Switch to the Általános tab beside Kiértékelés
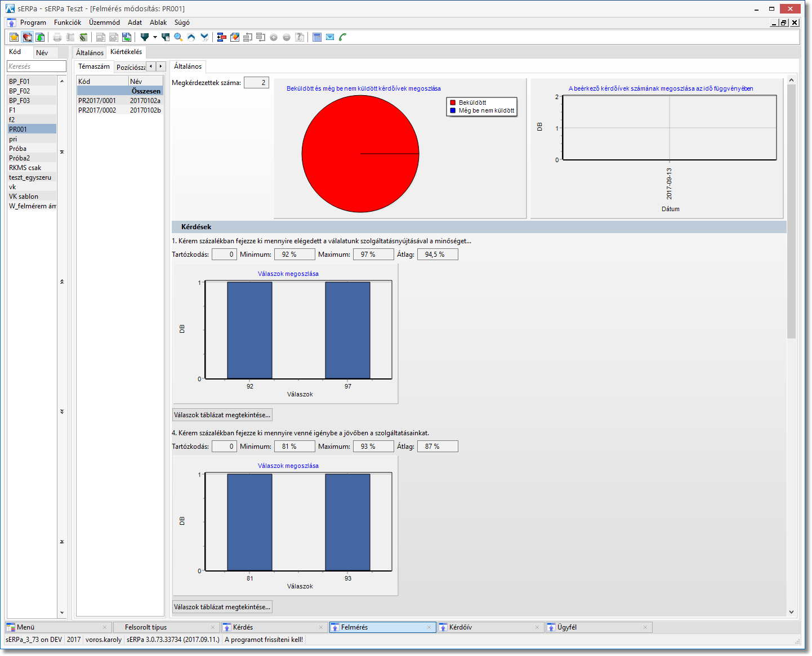This screenshot has height=656, width=812. click(90, 52)
